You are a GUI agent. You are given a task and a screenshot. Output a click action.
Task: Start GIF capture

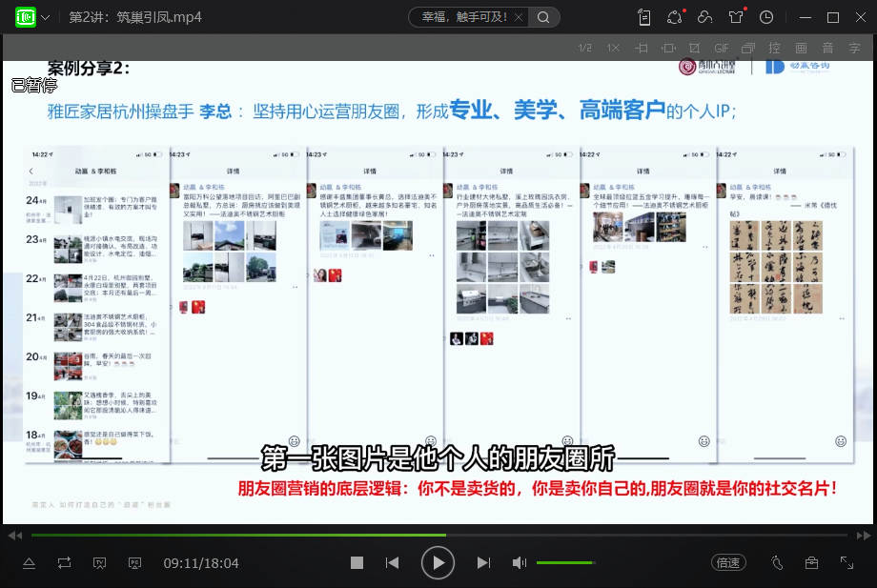pyautogui.click(x=722, y=48)
